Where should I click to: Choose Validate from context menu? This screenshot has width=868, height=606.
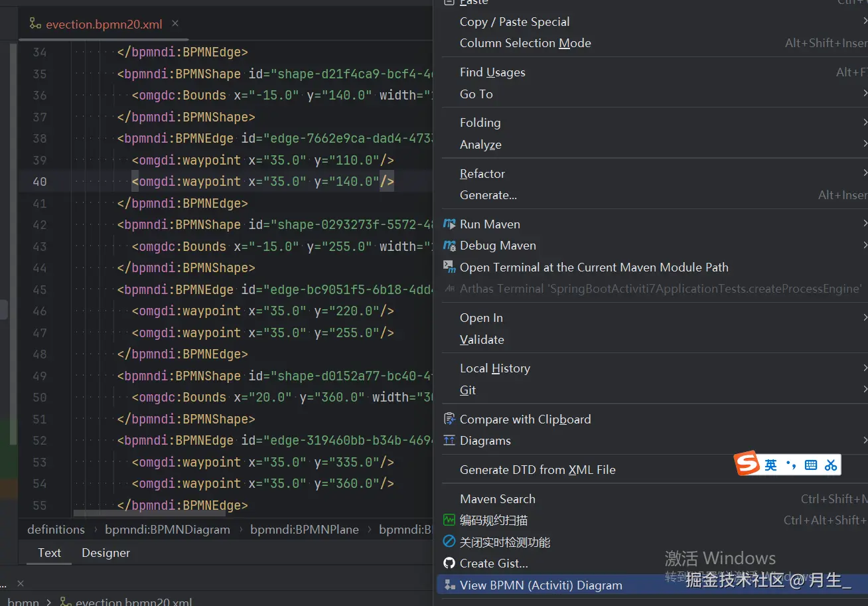[x=650, y=340]
